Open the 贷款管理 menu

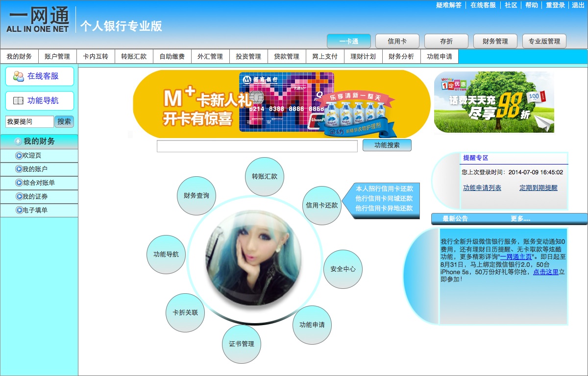click(287, 56)
